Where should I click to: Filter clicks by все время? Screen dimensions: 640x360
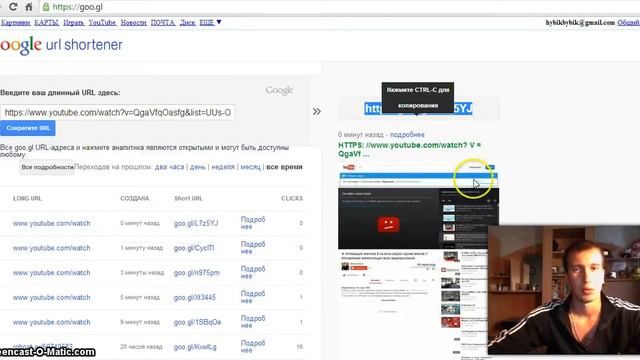tap(284, 167)
